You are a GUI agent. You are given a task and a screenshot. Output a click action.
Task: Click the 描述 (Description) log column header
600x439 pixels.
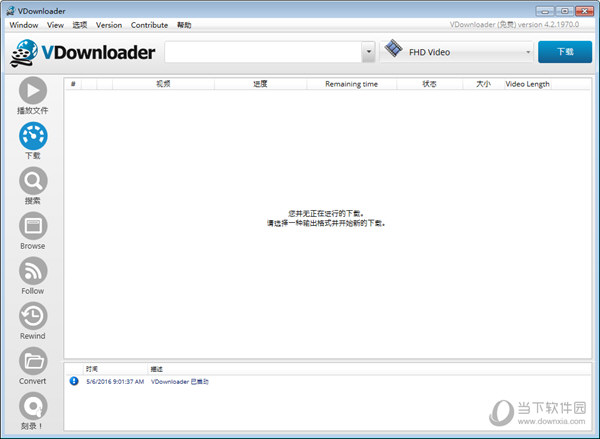pos(157,369)
